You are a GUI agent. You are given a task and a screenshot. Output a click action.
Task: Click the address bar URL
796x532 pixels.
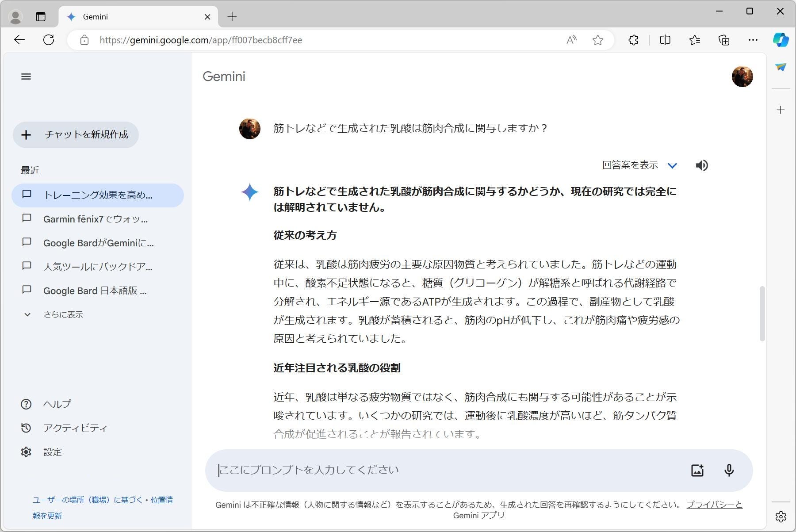201,40
